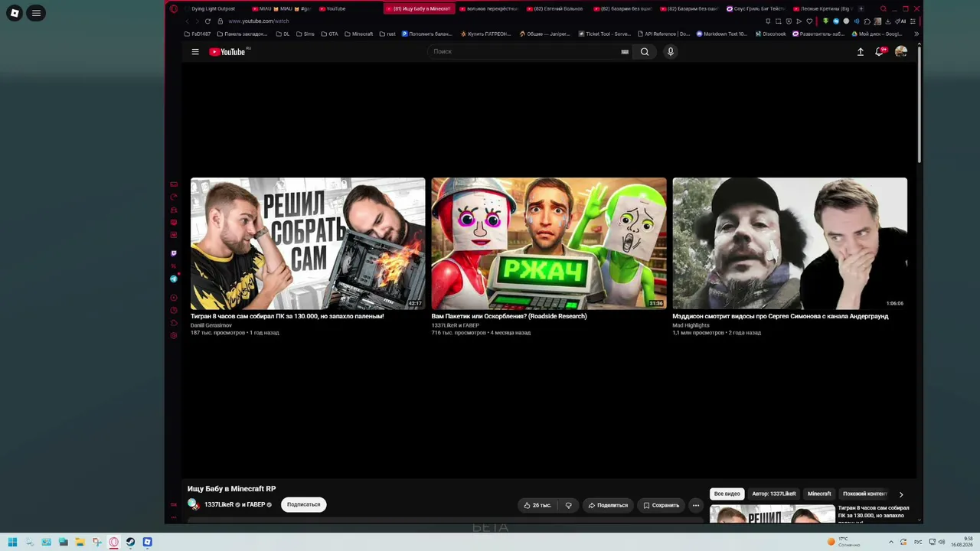
Task: Open the YouTube guide hamburger menu
Action: [195, 52]
